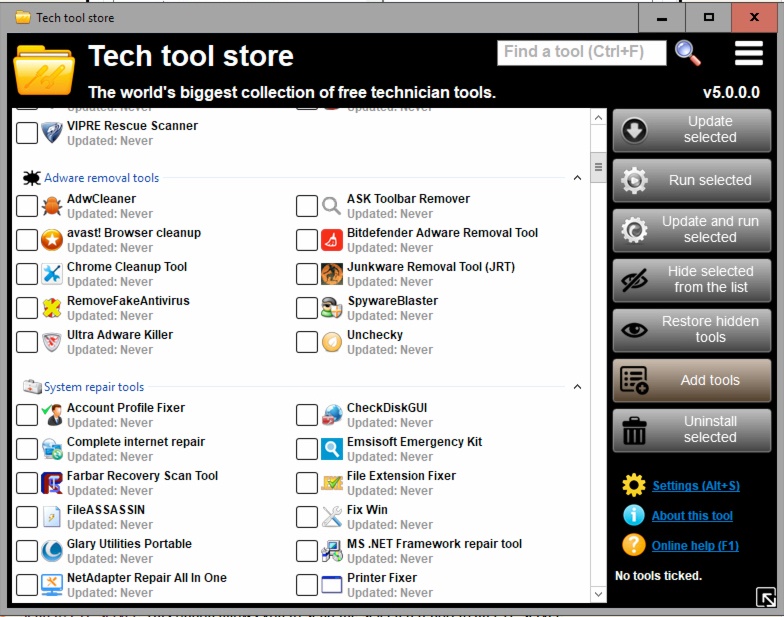Tick the Unchecky checkbox
The image size is (784, 617).
(306, 342)
